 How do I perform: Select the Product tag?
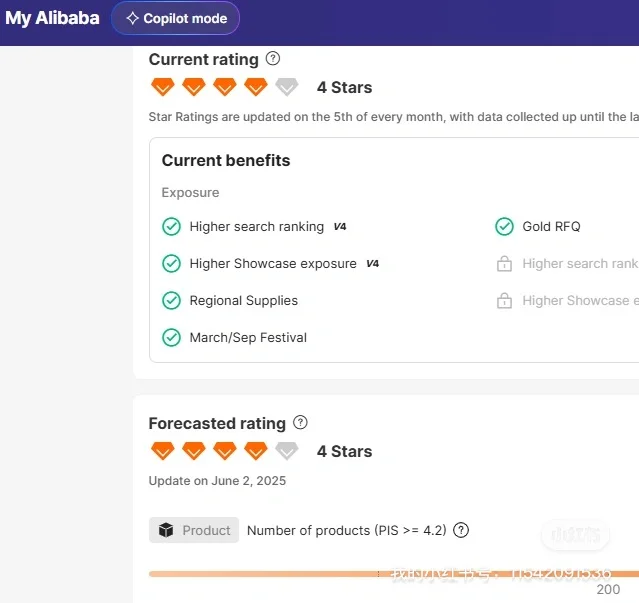click(194, 531)
